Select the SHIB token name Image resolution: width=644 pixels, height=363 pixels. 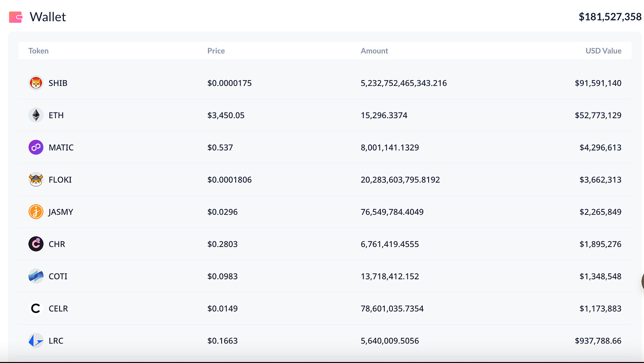coord(58,83)
